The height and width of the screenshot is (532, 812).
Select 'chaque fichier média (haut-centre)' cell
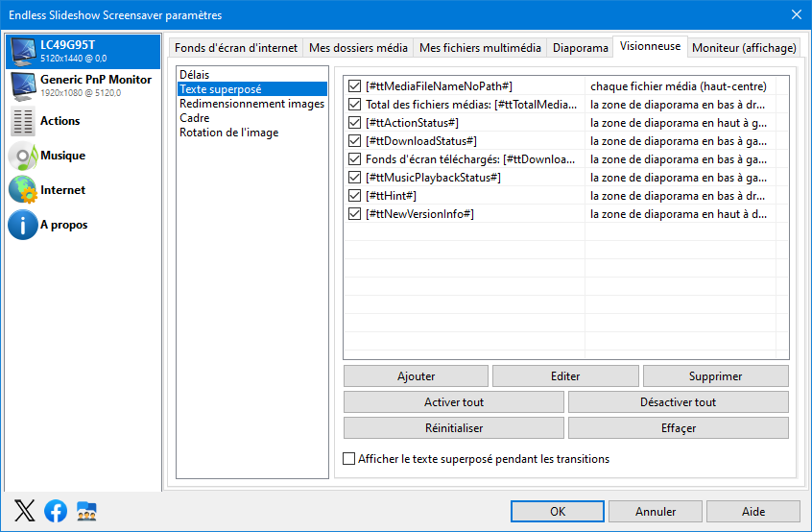[680, 86]
